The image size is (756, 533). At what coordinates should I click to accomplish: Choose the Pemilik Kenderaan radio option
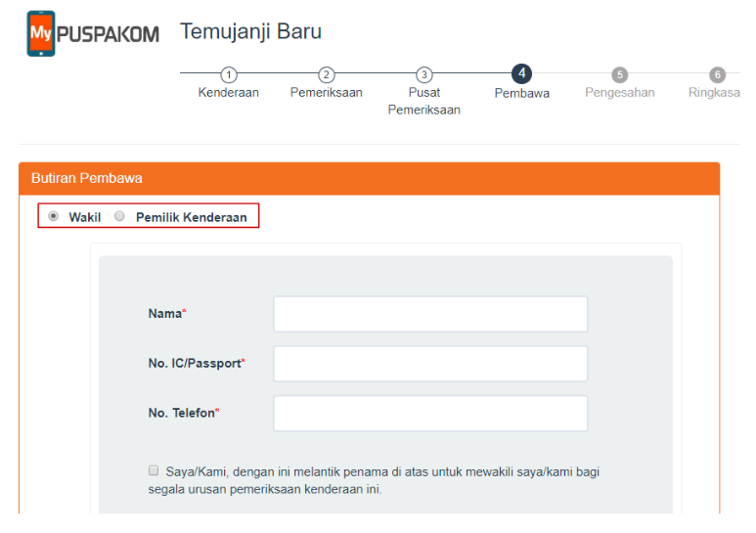point(120,216)
